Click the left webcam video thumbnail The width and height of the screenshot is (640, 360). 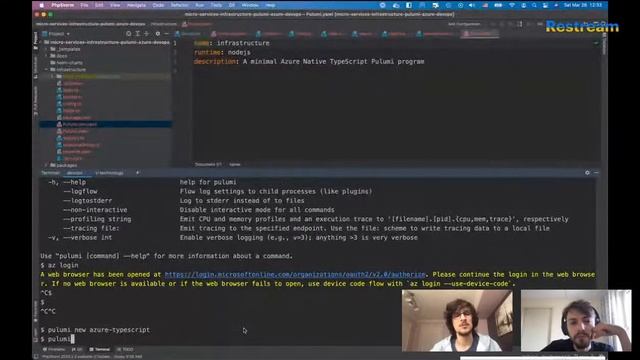click(x=457, y=321)
